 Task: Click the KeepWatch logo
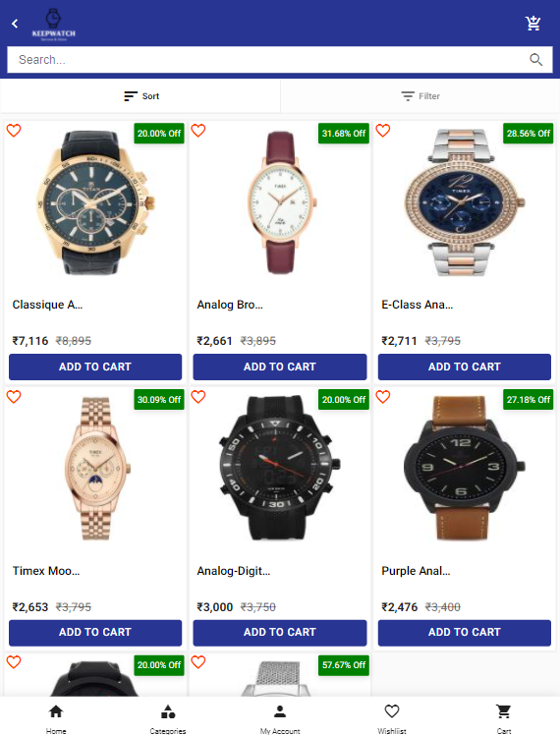(x=53, y=25)
